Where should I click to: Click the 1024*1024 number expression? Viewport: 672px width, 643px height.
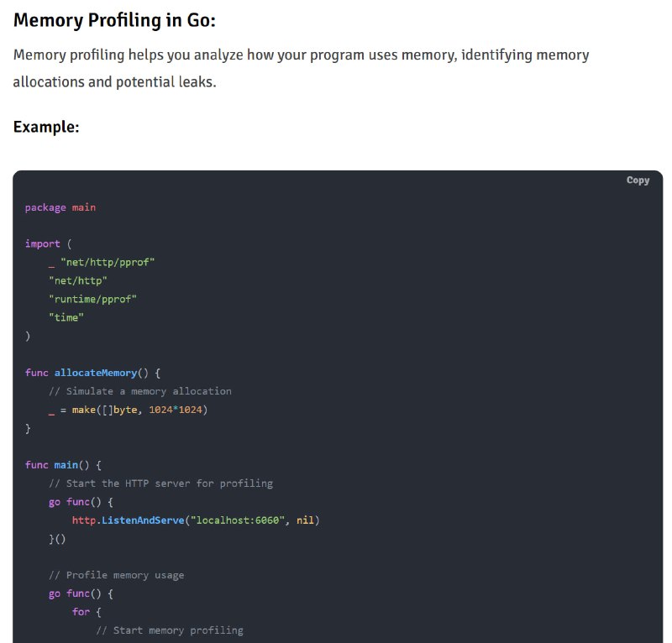(x=176, y=410)
